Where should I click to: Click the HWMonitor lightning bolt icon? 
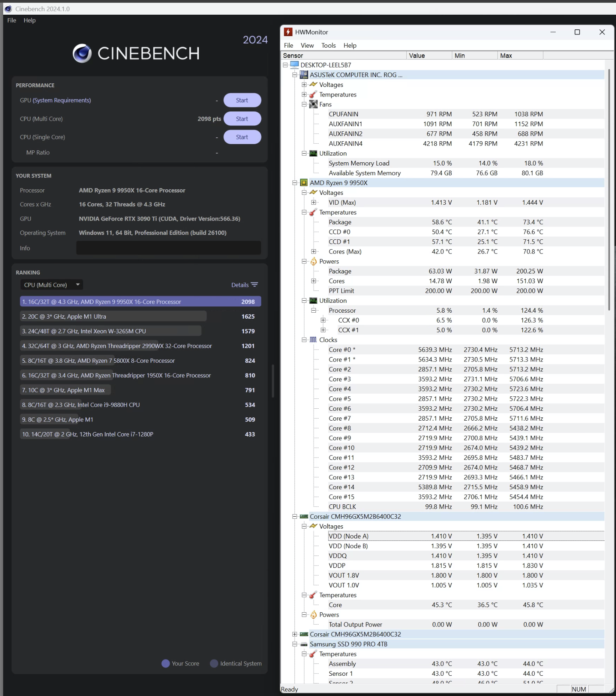tap(288, 32)
